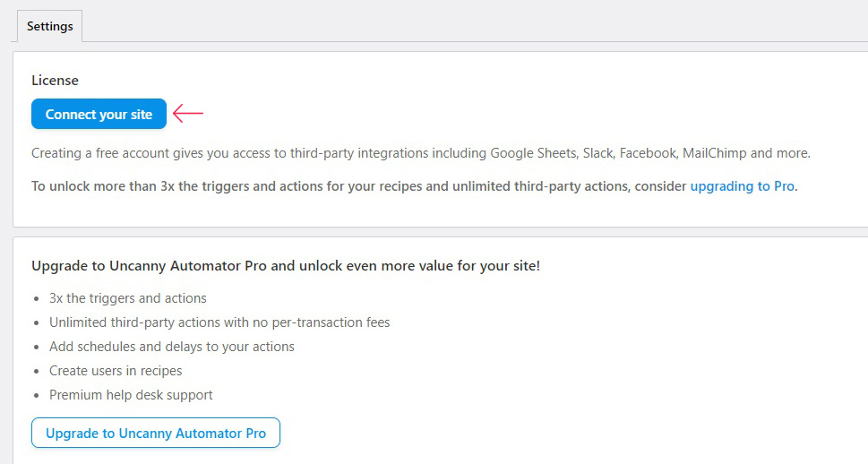Click the Upgrade to Uncanny Automator Pro heading

(x=286, y=266)
